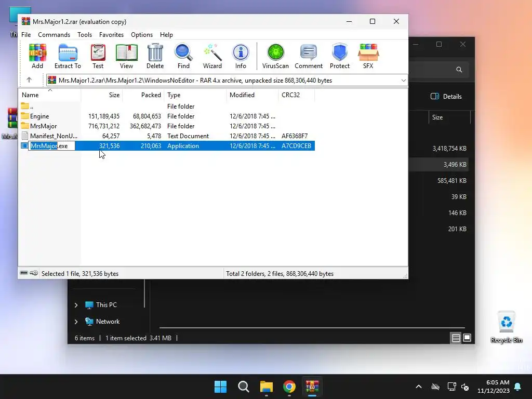Open network status tray icon
This screenshot has width=532, height=399.
451,387
